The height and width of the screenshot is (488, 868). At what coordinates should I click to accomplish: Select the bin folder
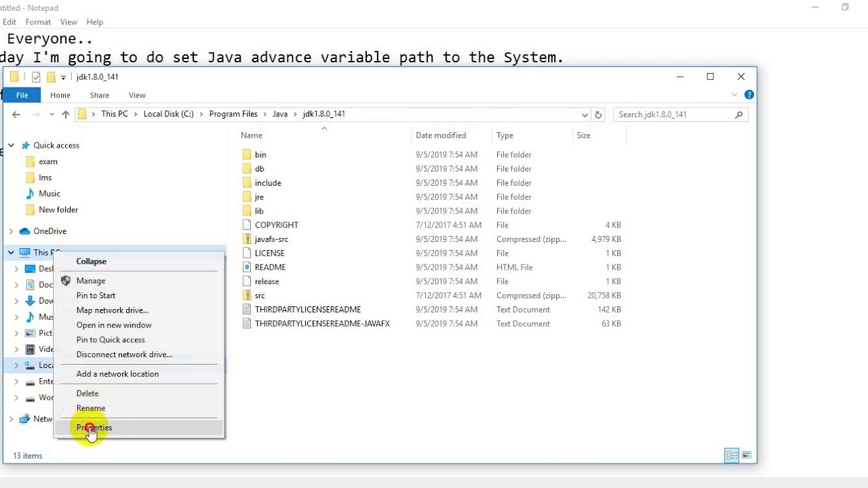260,155
